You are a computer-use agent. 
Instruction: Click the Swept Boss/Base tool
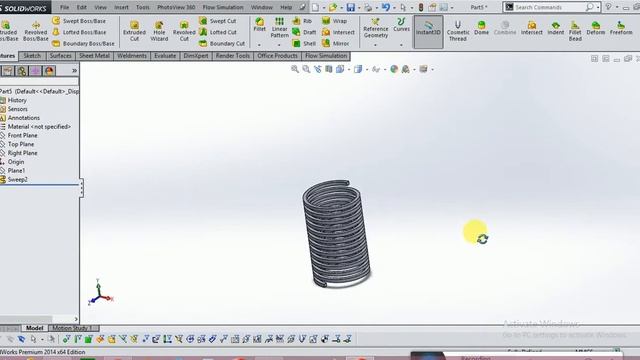coord(79,21)
